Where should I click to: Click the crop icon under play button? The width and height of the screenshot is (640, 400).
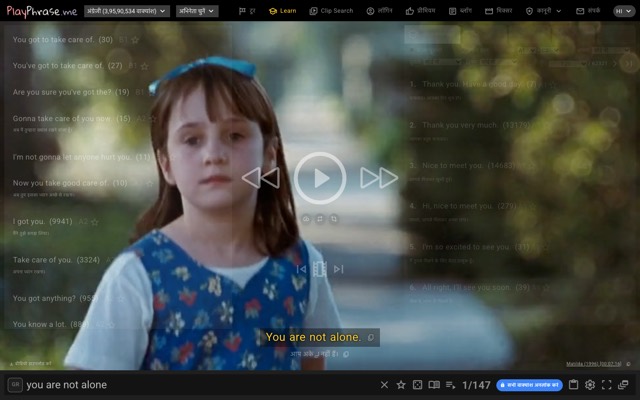(x=334, y=219)
